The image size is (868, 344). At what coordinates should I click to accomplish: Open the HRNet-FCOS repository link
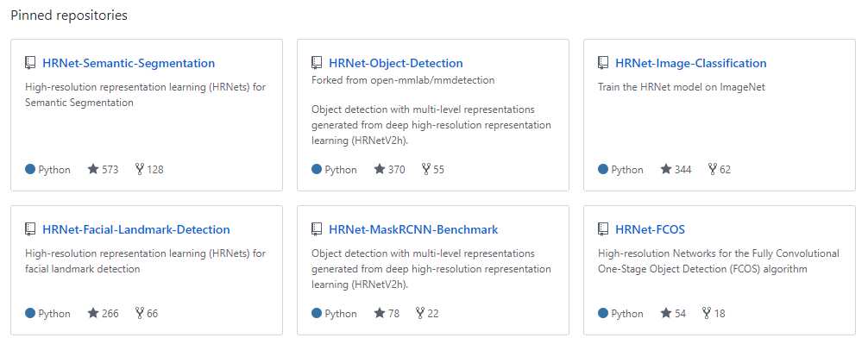tap(650, 229)
